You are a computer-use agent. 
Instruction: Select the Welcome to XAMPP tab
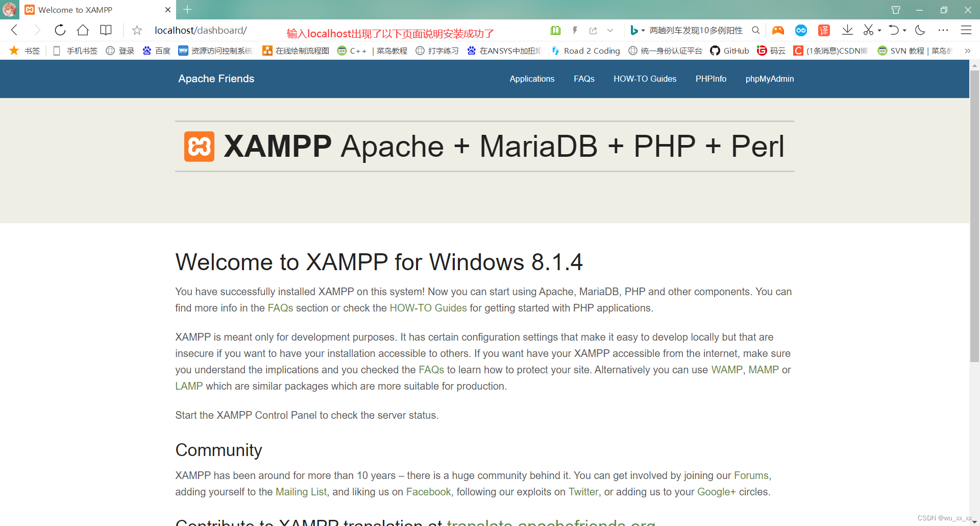pyautogui.click(x=77, y=10)
